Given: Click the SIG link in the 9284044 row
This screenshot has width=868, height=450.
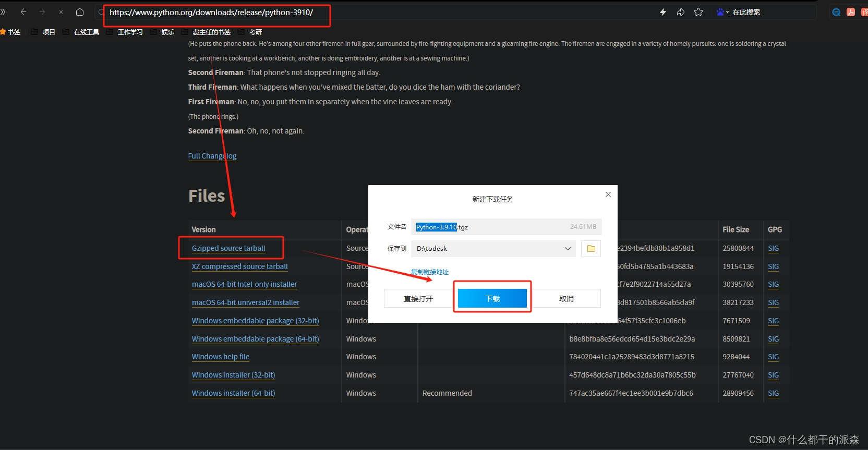Looking at the screenshot, I should tap(774, 357).
